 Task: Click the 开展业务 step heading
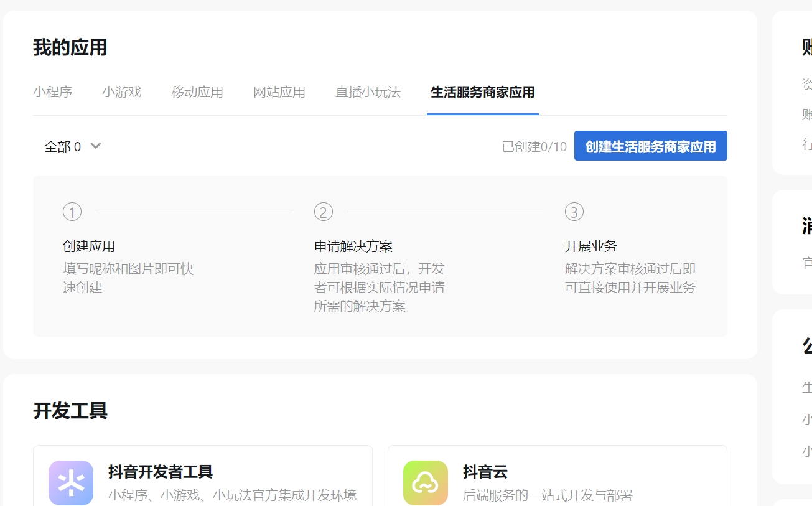pyautogui.click(x=591, y=246)
